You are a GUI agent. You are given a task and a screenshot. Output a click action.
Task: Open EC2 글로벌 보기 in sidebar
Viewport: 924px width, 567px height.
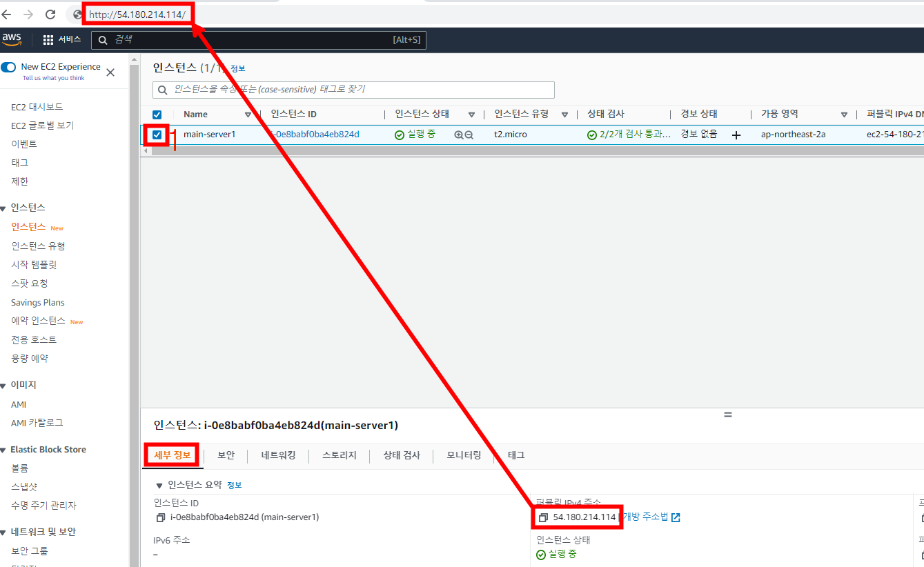click(x=43, y=126)
